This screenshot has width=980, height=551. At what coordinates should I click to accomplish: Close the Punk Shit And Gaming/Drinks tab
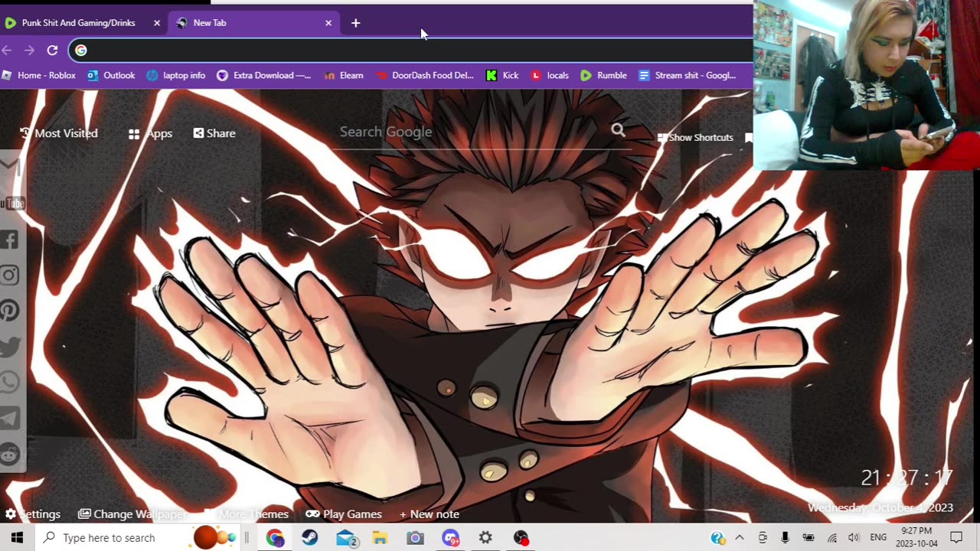[x=157, y=23]
